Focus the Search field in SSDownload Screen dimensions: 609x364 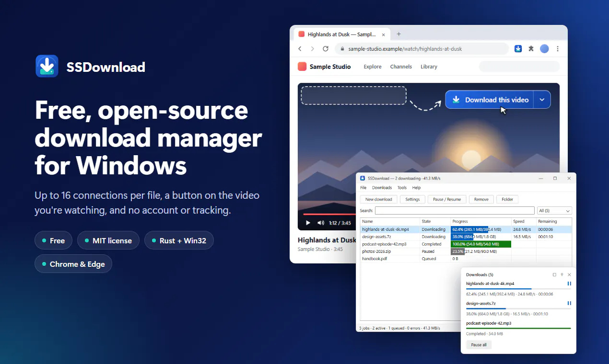pyautogui.click(x=455, y=211)
